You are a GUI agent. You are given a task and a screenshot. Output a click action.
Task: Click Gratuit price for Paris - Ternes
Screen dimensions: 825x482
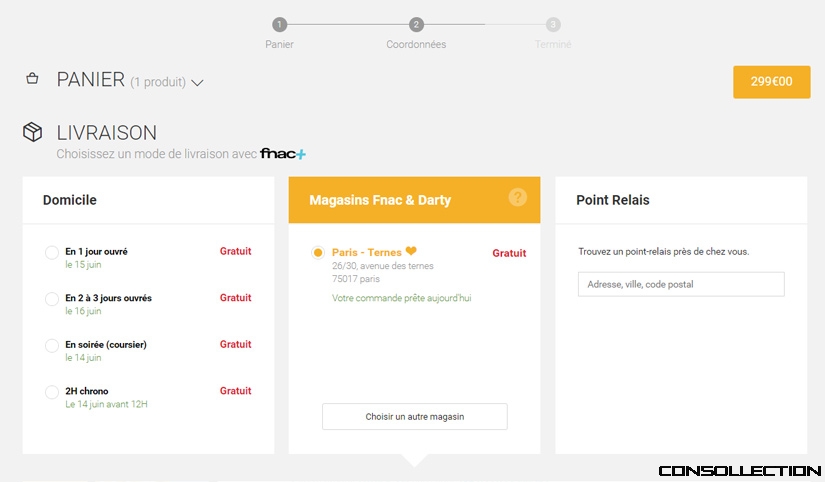pos(509,253)
